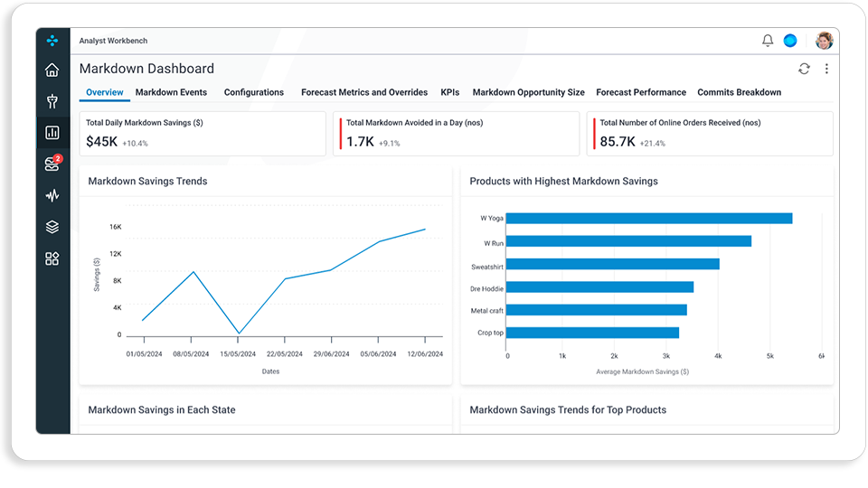Open the Home icon in sidebar
The height and width of the screenshot is (488, 868).
(52, 70)
